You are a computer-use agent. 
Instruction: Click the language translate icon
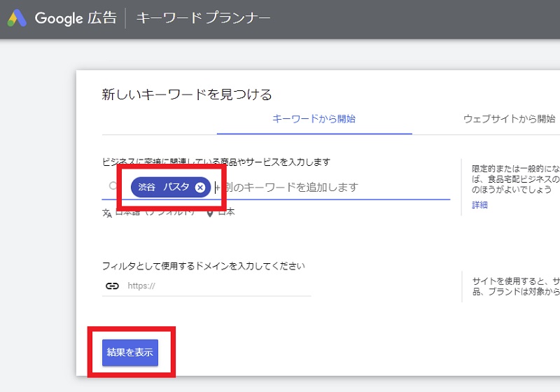(x=107, y=213)
